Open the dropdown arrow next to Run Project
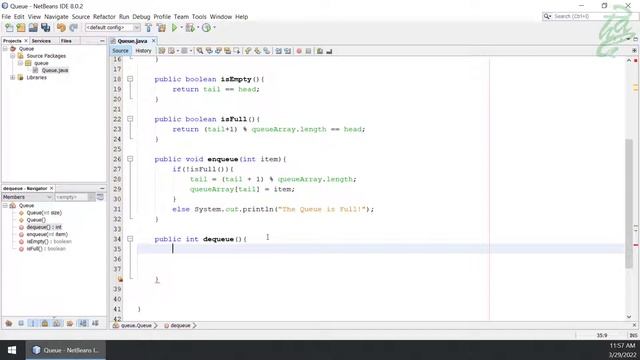 [x=182, y=28]
